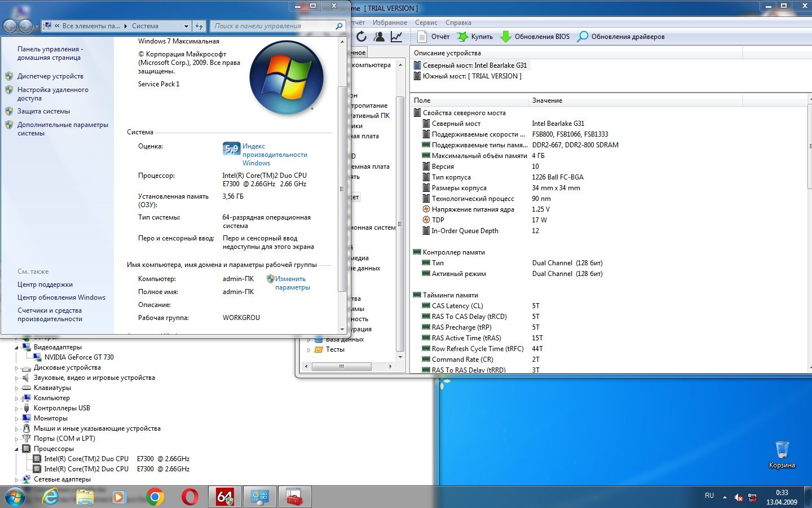
Task: Expand the Клавиатуры node
Action: point(17,388)
